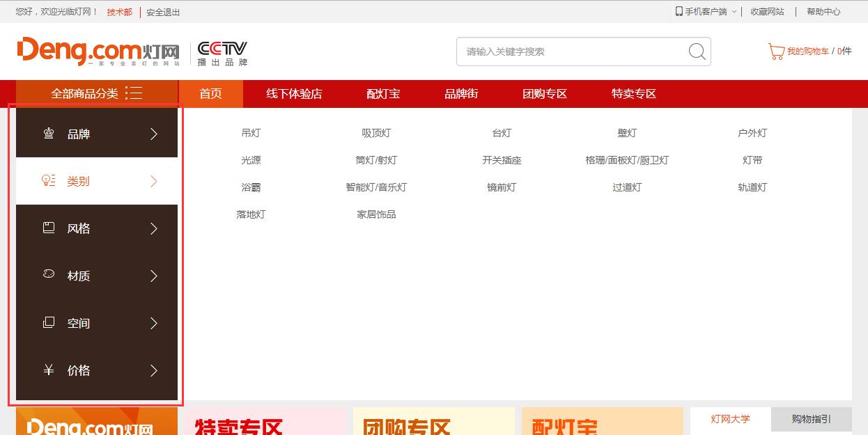Open 品牌街 in the navigation bar
The height and width of the screenshot is (435, 868).
point(461,94)
